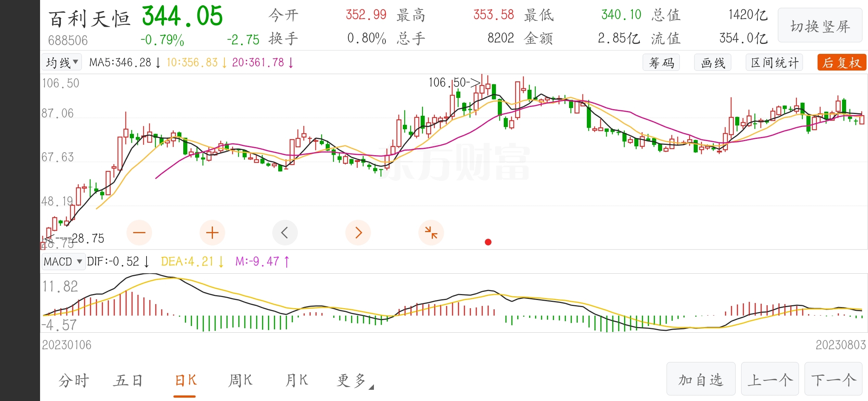Switch to the 分时 tab
The height and width of the screenshot is (401, 868).
74,381
